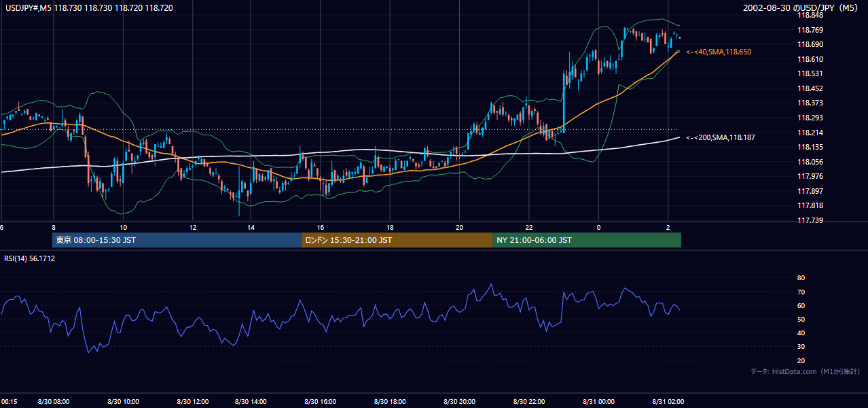Click the 8/30 20:00 date axis label
Screen dimensions: 868x408
[x=460, y=402]
